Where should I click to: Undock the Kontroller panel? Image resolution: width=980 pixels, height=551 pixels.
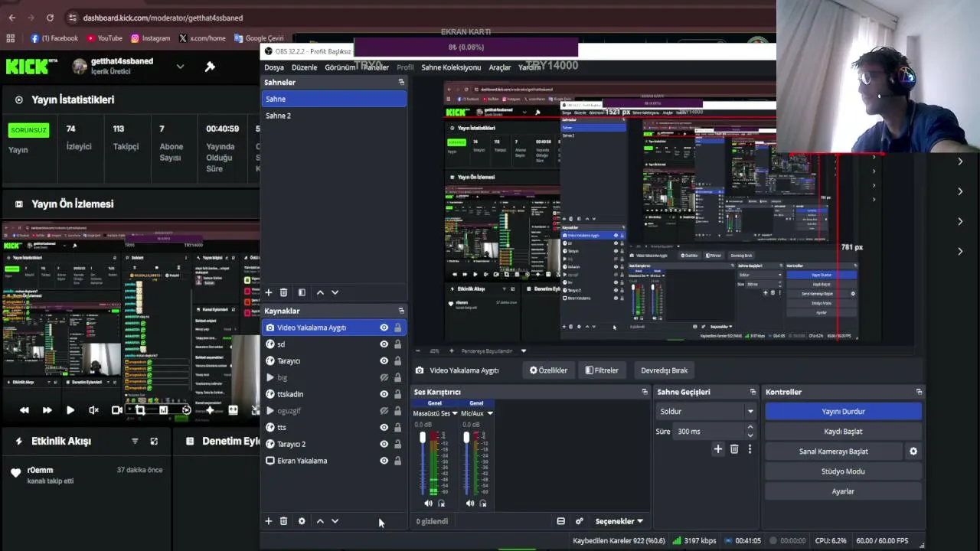coord(919,392)
